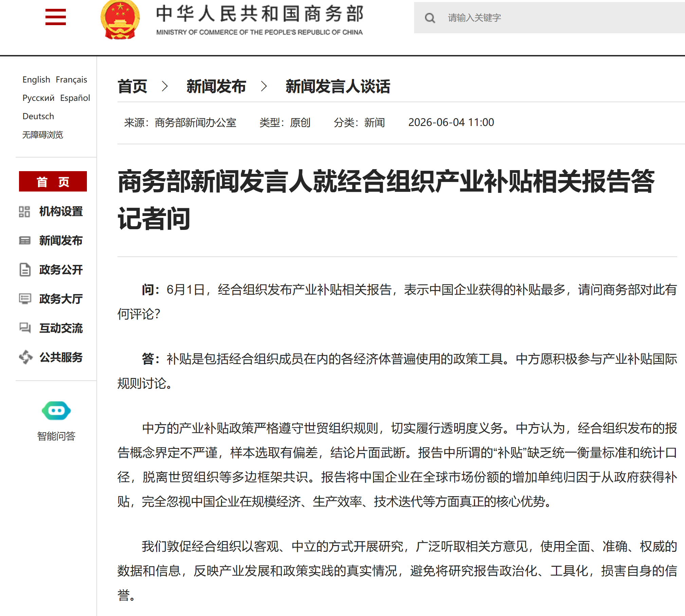The height and width of the screenshot is (616, 685).
Task: Click the 互动交流 chat bubbles icon
Action: tap(25, 328)
